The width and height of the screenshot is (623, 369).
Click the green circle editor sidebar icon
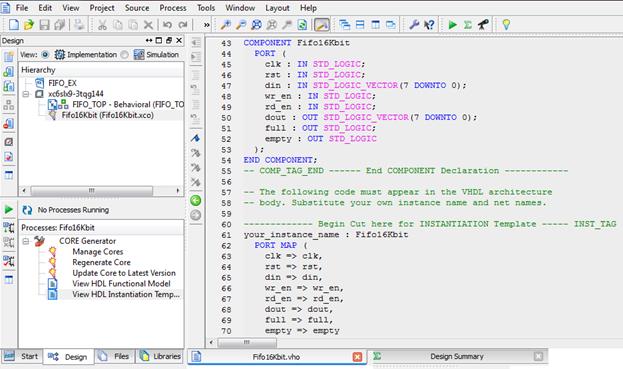195,201
